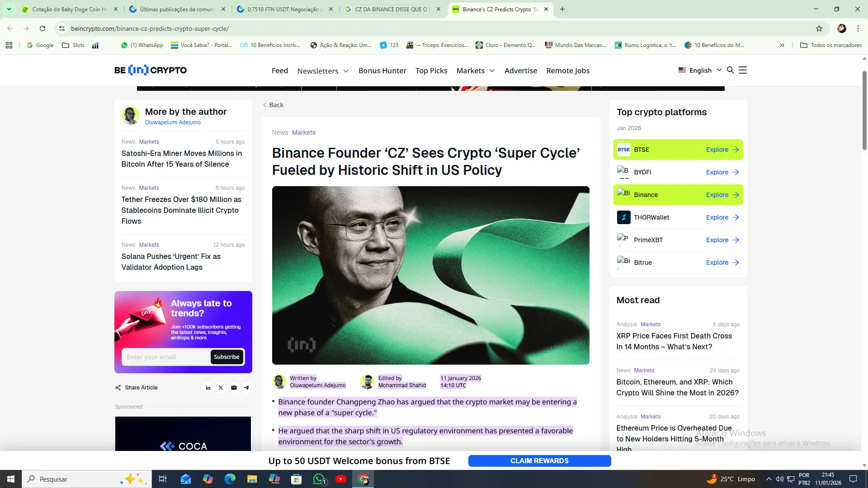Bookmark this page with star icon
868x488 pixels.
[819, 28]
